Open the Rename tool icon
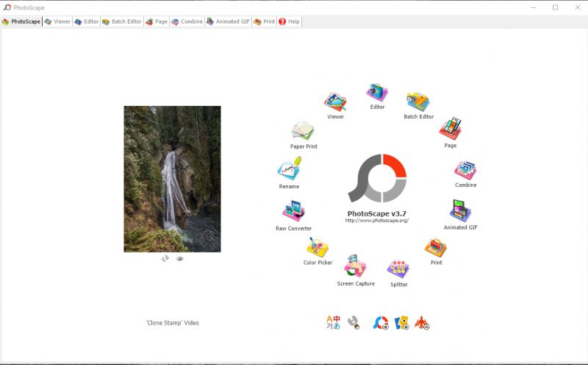This screenshot has width=588, height=365. [290, 169]
